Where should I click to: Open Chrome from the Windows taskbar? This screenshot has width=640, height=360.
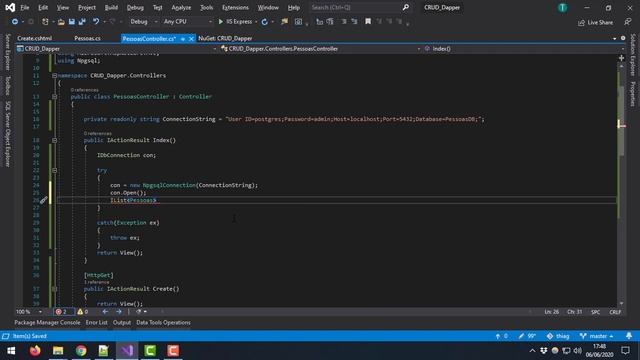(x=81, y=351)
